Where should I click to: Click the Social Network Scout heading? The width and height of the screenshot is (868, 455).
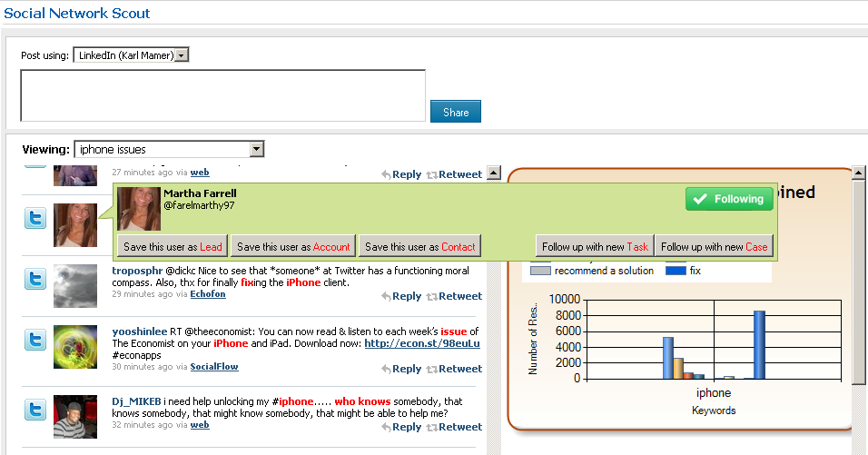tap(77, 14)
